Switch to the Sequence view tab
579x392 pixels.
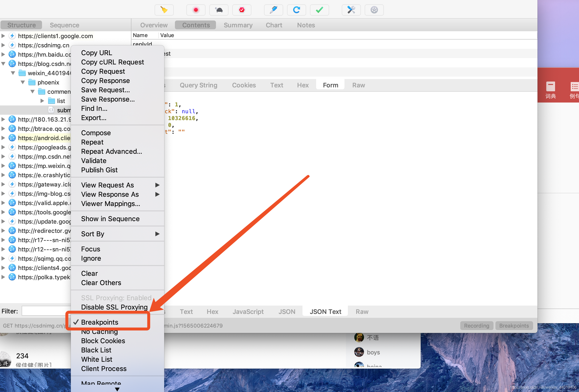(x=64, y=25)
